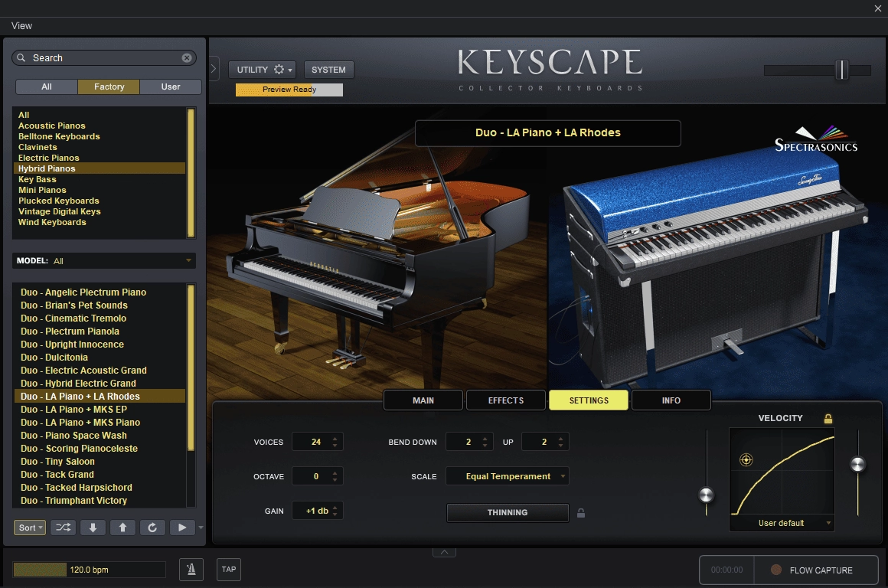Click the audition play button in browser

click(181, 528)
